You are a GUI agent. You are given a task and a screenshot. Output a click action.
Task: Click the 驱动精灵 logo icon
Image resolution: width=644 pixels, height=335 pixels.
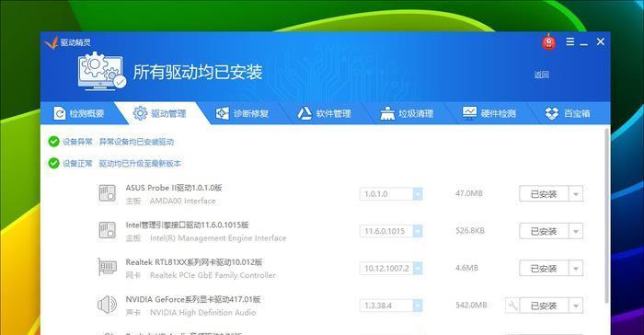(x=52, y=42)
